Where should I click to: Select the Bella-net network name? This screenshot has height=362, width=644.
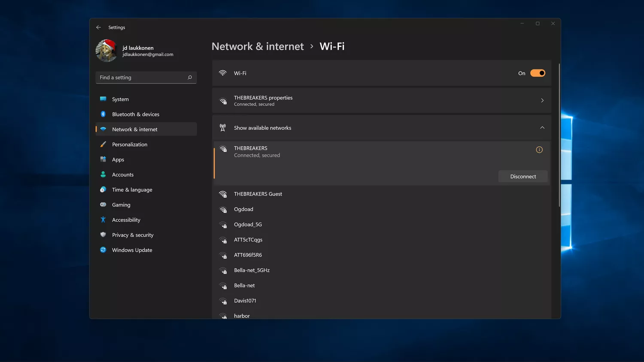tap(244, 286)
